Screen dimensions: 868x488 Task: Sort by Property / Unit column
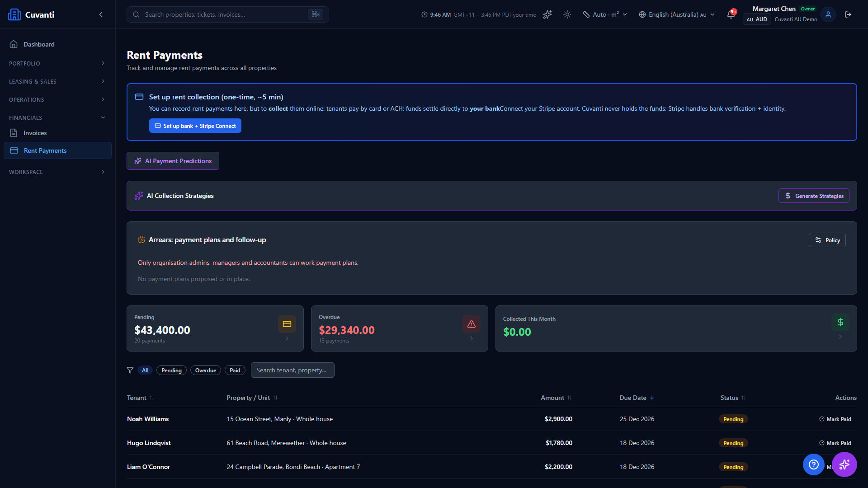[252, 398]
